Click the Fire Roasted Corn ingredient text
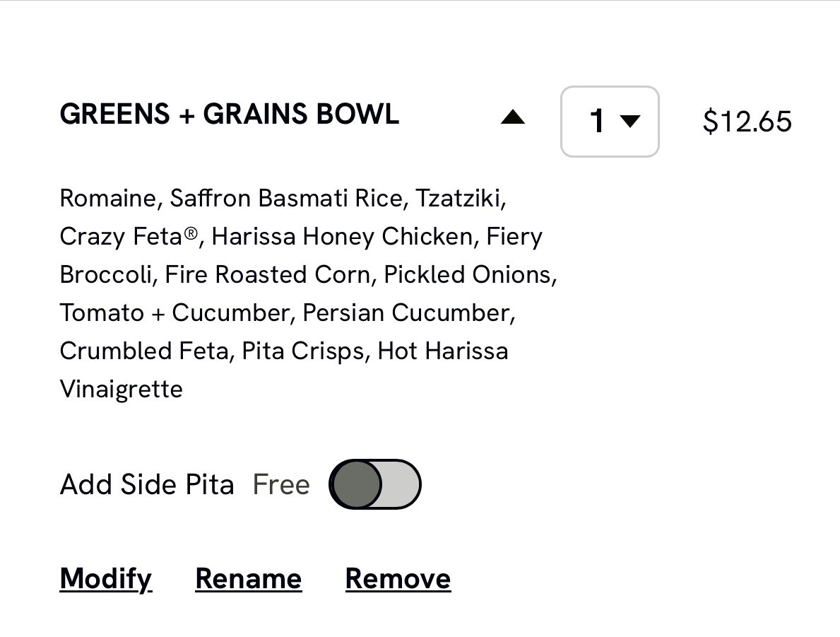Screen dimensions: 840x637 click(x=267, y=274)
